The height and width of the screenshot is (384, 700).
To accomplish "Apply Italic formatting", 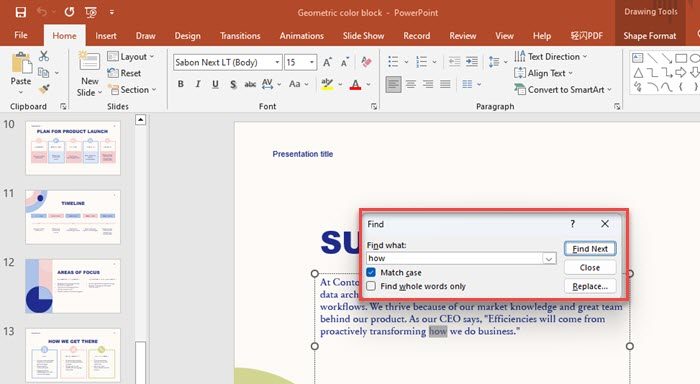I will [x=198, y=84].
